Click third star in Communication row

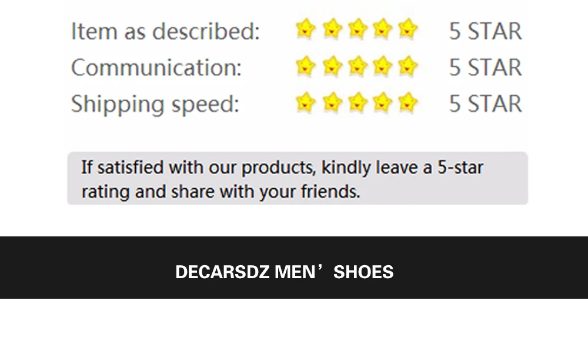pyautogui.click(x=358, y=66)
